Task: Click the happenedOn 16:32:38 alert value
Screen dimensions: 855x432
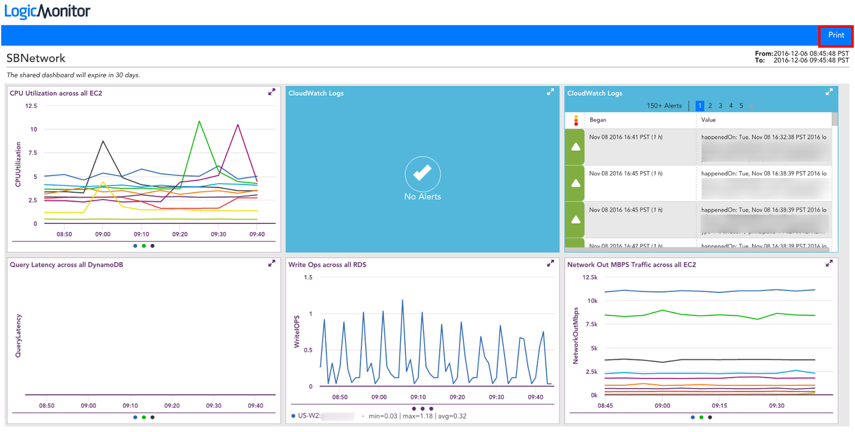Action: tap(764, 136)
